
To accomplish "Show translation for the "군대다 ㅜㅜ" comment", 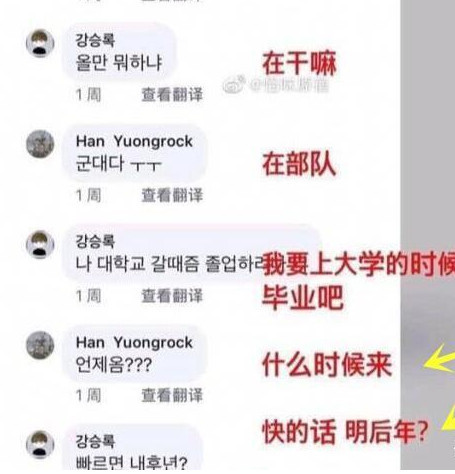I will pos(172,195).
